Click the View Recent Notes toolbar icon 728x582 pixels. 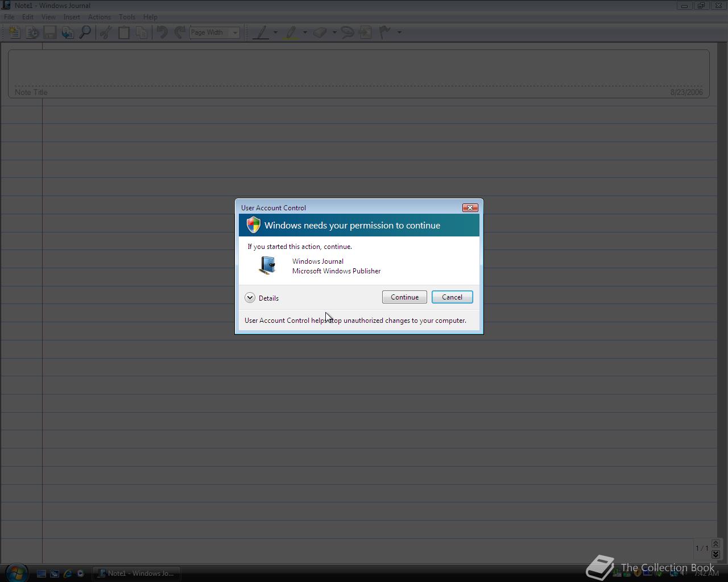[32, 32]
